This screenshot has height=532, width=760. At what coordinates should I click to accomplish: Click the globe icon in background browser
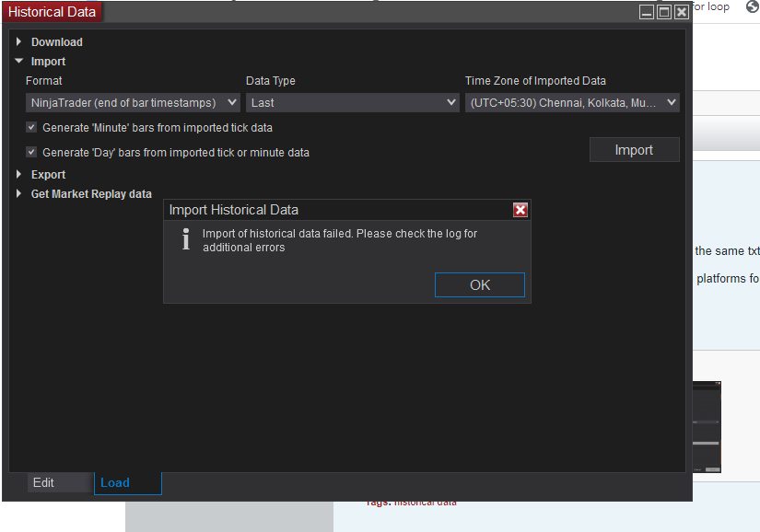(753, 6)
